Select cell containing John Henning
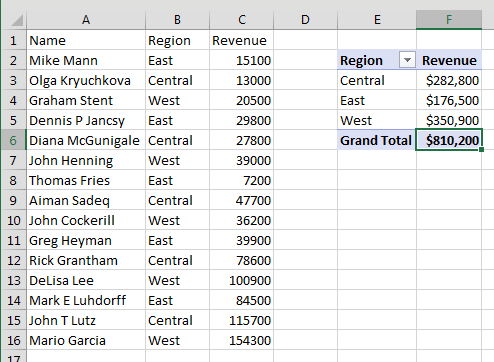Screen dimensions: 494x362 86,160
